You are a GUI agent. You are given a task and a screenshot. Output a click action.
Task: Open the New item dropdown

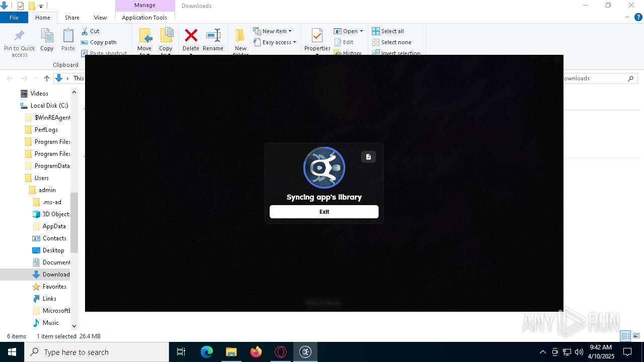pos(272,31)
